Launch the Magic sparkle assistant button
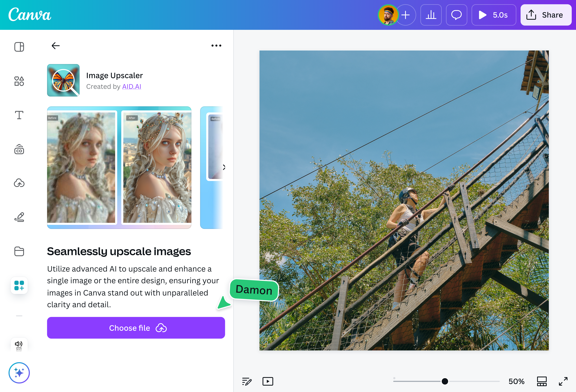The image size is (576, 392). coord(19,373)
